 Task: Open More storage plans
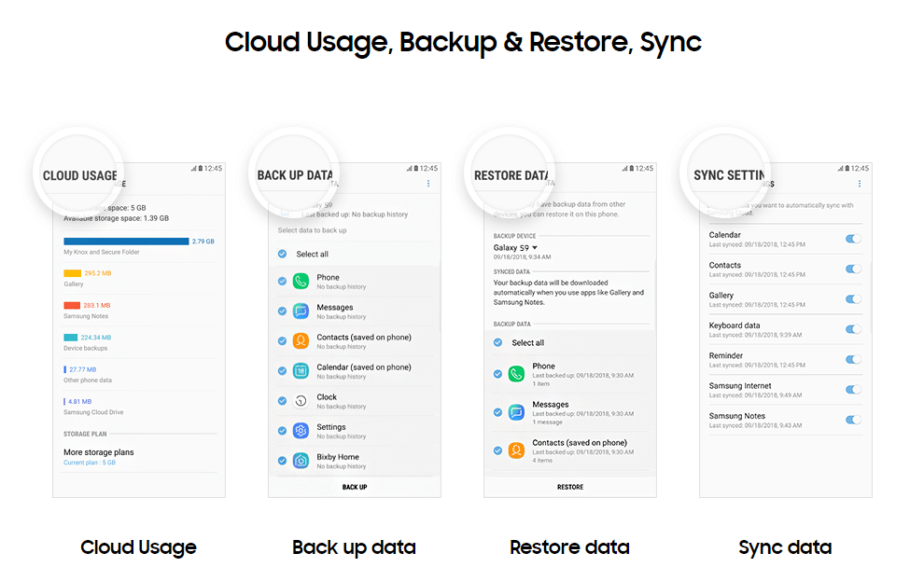[98, 452]
